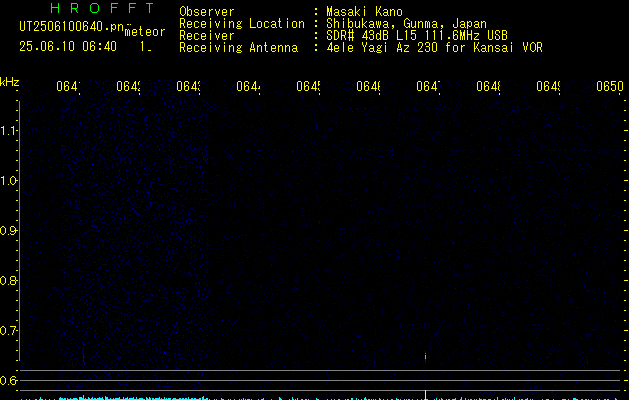This screenshot has width=629, height=400.
Task: Select the SDR# 43dB L15 111.6MHz USB value
Action: point(417,35)
